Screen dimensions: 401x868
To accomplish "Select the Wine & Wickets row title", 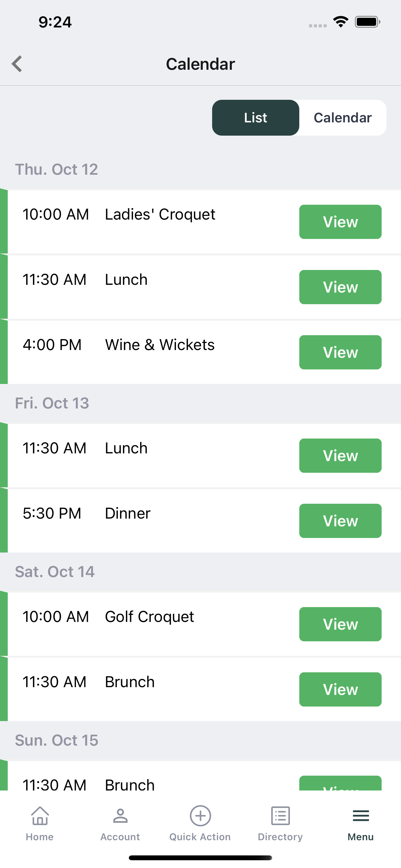I will 160,345.
